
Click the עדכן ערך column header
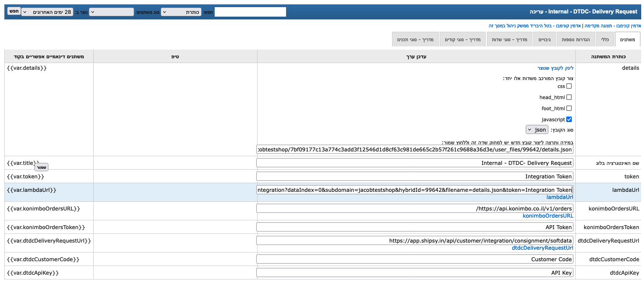[x=416, y=57]
